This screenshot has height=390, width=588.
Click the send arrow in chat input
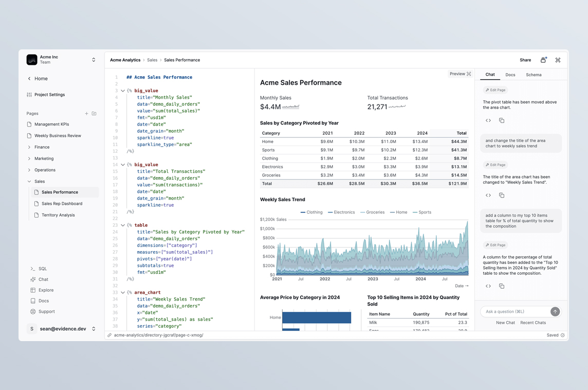[x=555, y=311]
